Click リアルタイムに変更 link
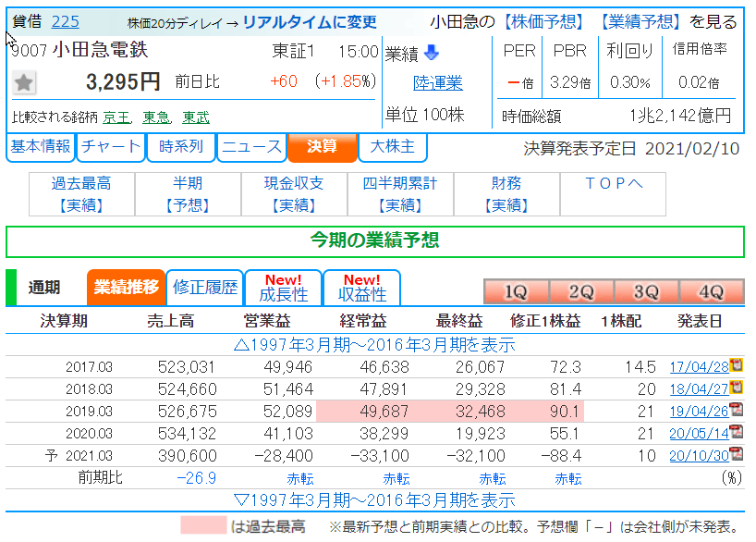The image size is (756, 542). pyautogui.click(x=310, y=22)
